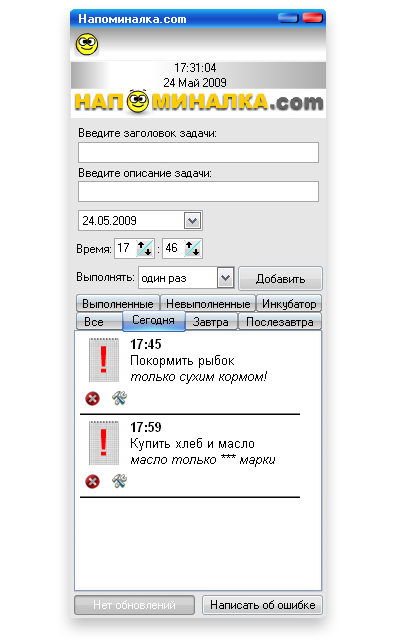Click the 'Нет обновлений' button
The width and height of the screenshot is (399, 640).
tap(134, 605)
